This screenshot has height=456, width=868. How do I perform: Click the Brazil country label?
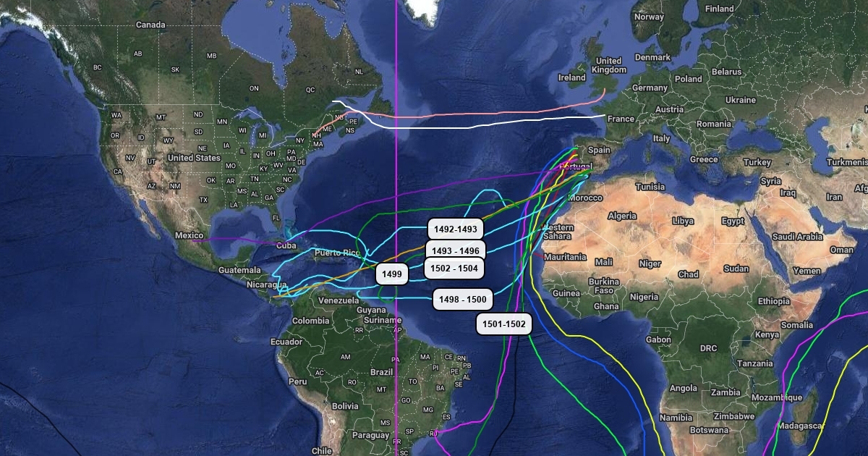click(x=383, y=372)
